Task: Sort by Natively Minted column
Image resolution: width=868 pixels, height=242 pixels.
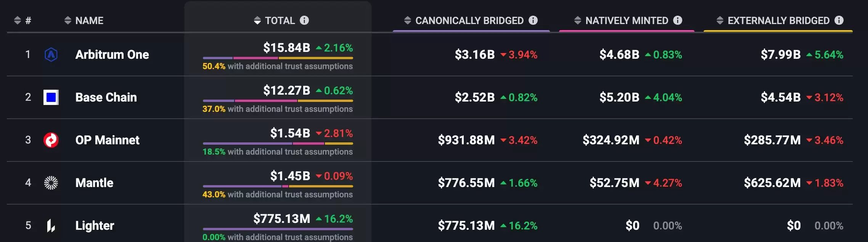Action: click(x=622, y=21)
